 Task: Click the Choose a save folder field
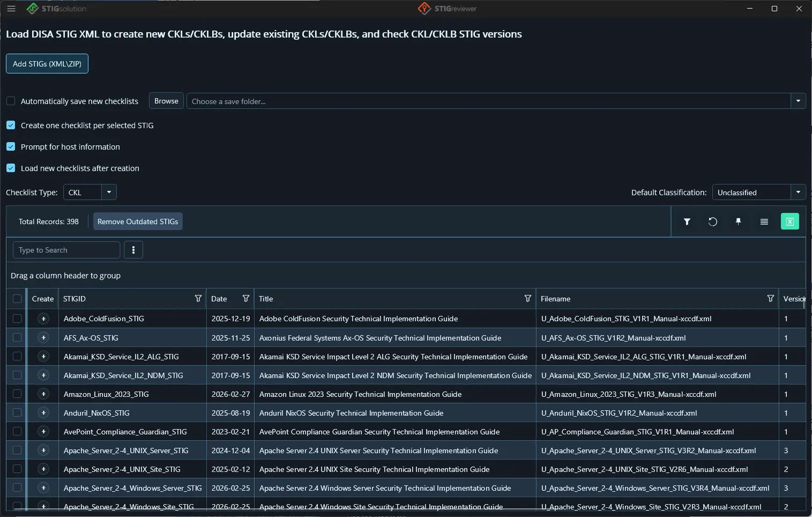(489, 101)
